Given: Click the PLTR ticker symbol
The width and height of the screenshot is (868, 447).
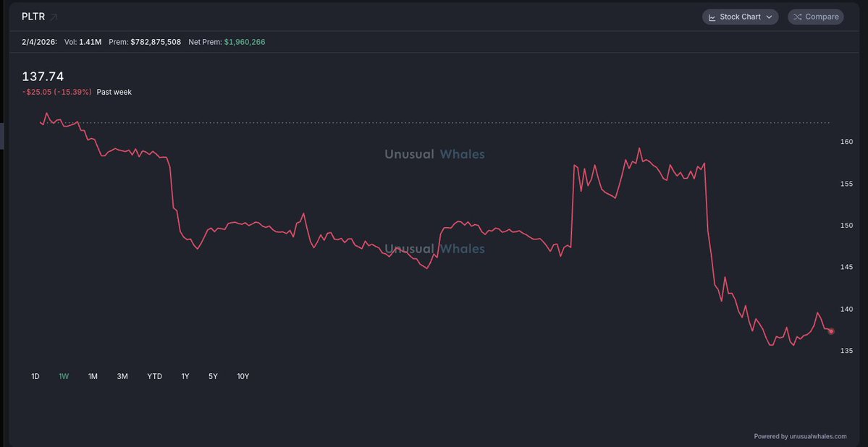Looking at the screenshot, I should click(x=33, y=17).
